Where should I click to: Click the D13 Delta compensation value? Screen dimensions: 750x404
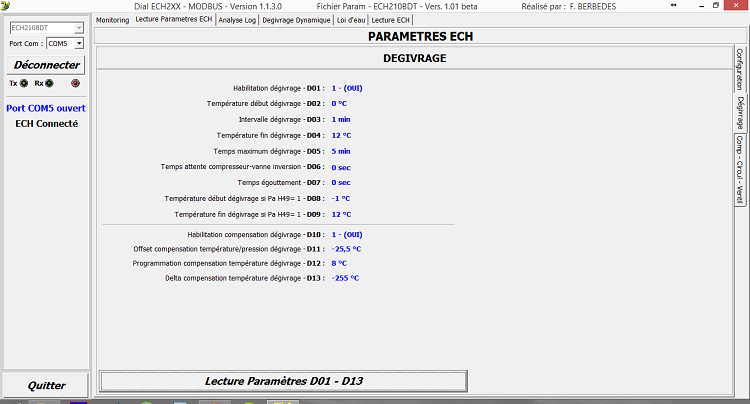point(345,278)
